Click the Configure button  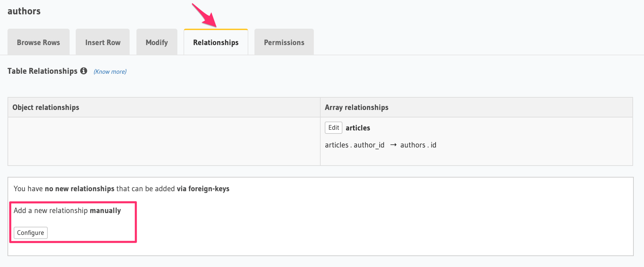click(31, 233)
